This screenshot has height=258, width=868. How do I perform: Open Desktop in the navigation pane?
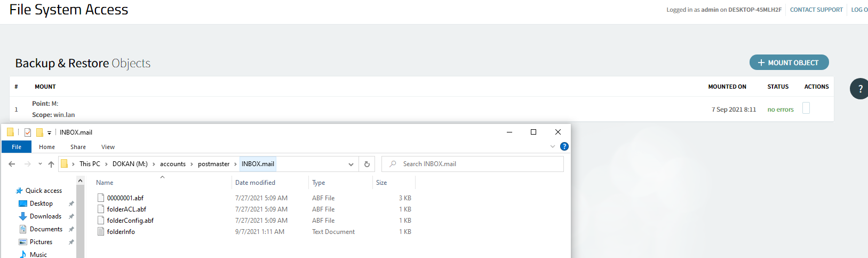[41, 204]
